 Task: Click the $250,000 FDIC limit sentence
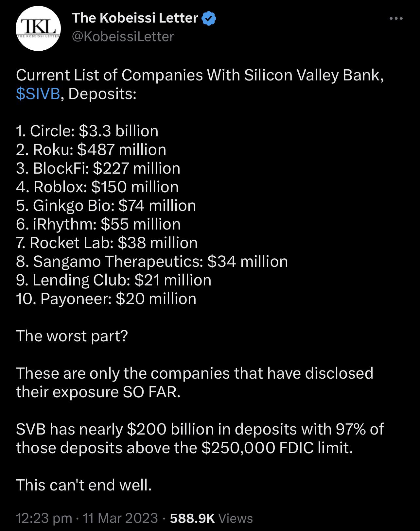[184, 448]
